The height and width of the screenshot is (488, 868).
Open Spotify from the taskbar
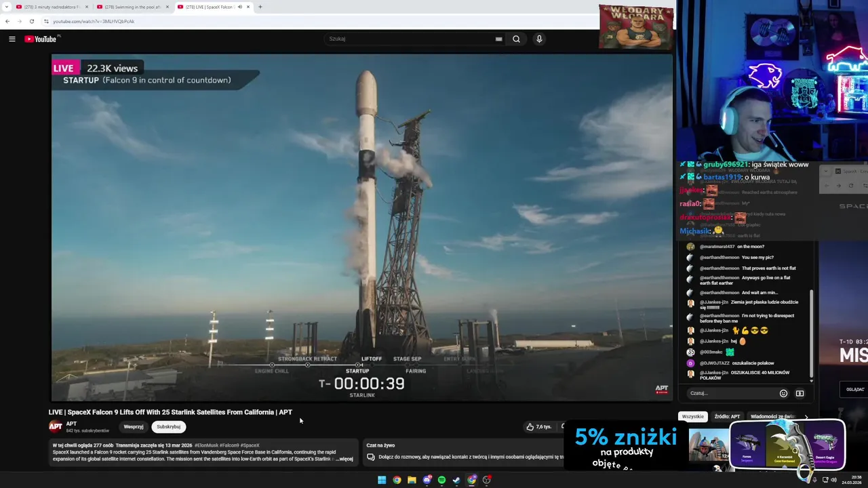click(441, 480)
